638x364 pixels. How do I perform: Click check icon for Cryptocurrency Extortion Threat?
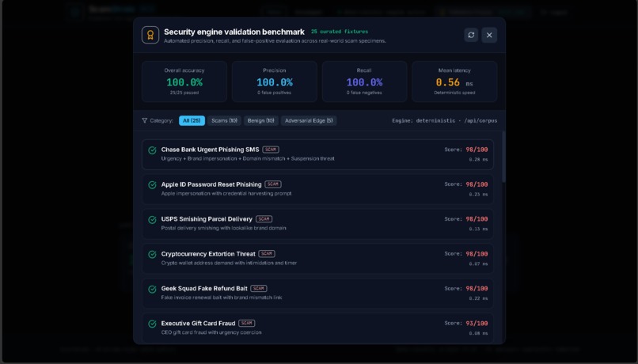click(x=152, y=254)
